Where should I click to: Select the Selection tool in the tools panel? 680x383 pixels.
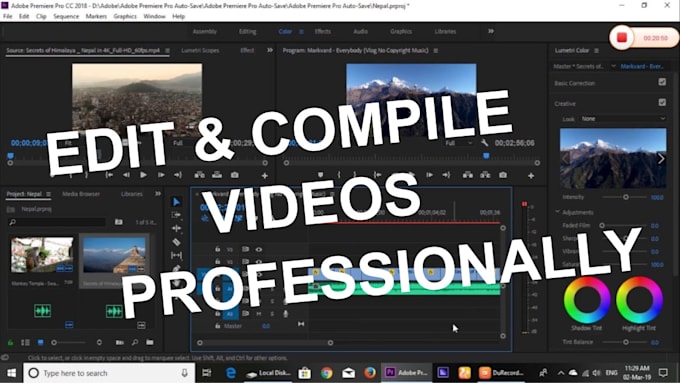[x=176, y=202]
